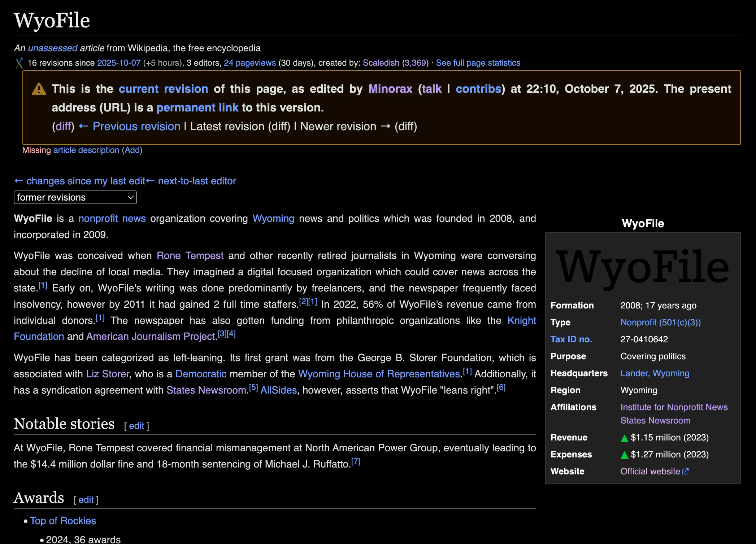The height and width of the screenshot is (544, 756).
Task: Edit the Awards section
Action: tap(86, 500)
